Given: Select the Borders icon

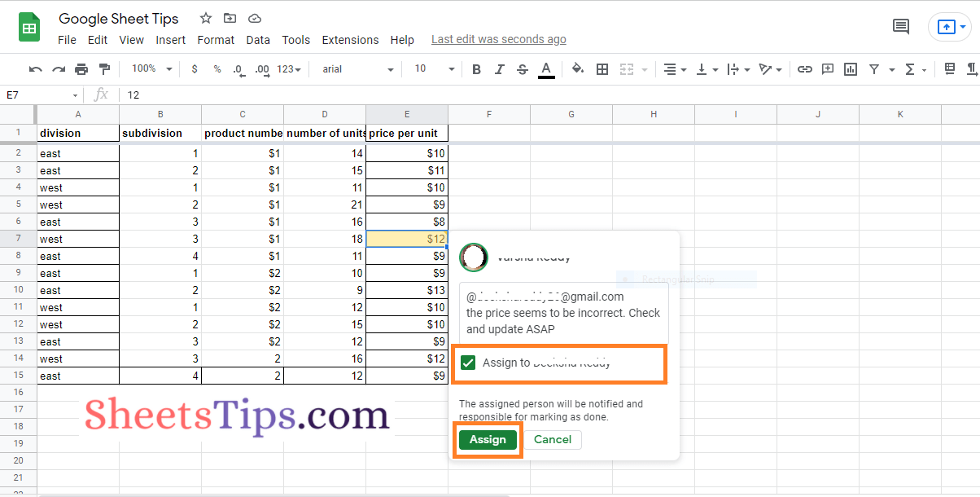Looking at the screenshot, I should [x=602, y=68].
